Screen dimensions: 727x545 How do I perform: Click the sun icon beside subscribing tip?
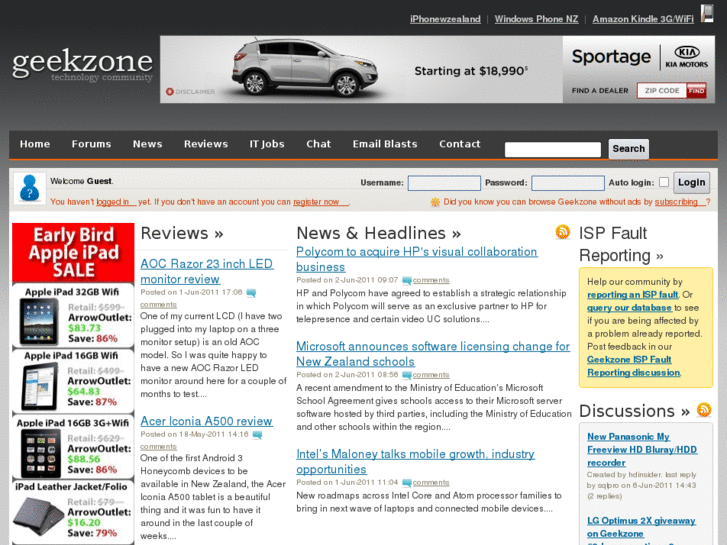point(435,202)
